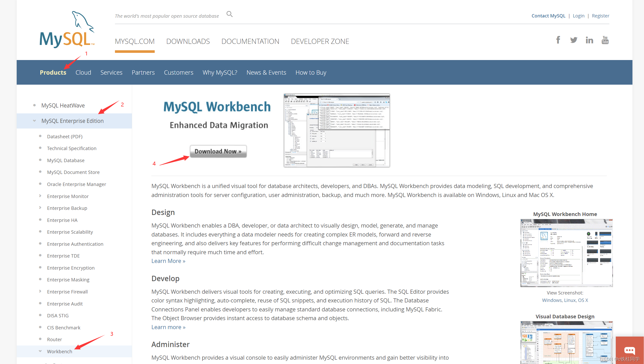Collapse the Workbench submenu
Image resolution: width=644 pixels, height=364 pixels.
pos(40,351)
